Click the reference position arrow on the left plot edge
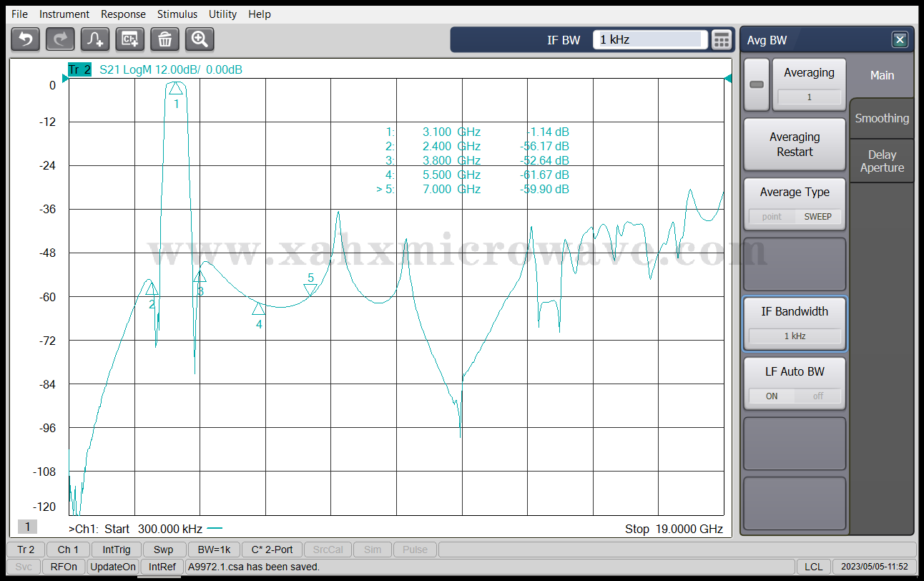This screenshot has height=581, width=924. [64, 78]
